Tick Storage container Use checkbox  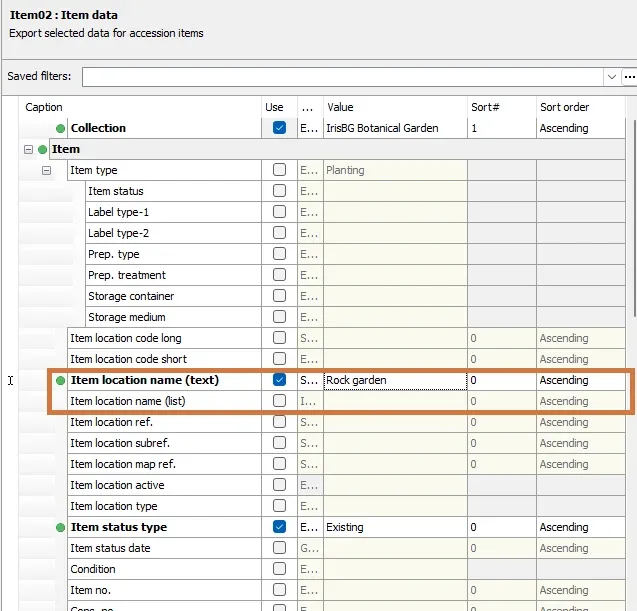tap(279, 296)
